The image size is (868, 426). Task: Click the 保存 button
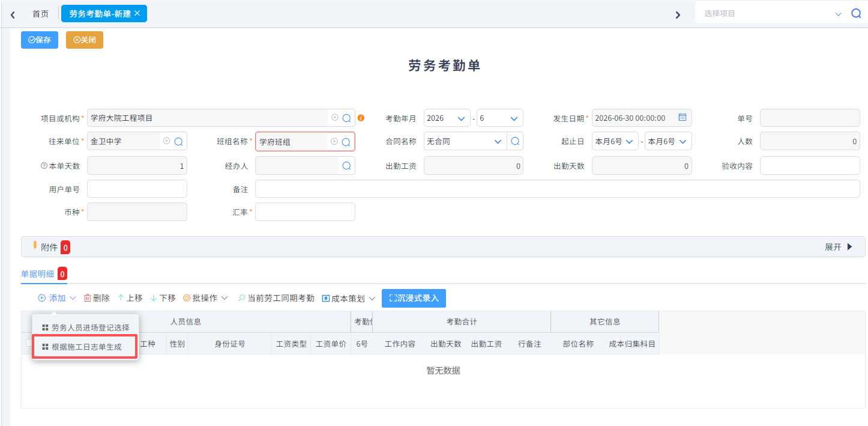[x=40, y=40]
